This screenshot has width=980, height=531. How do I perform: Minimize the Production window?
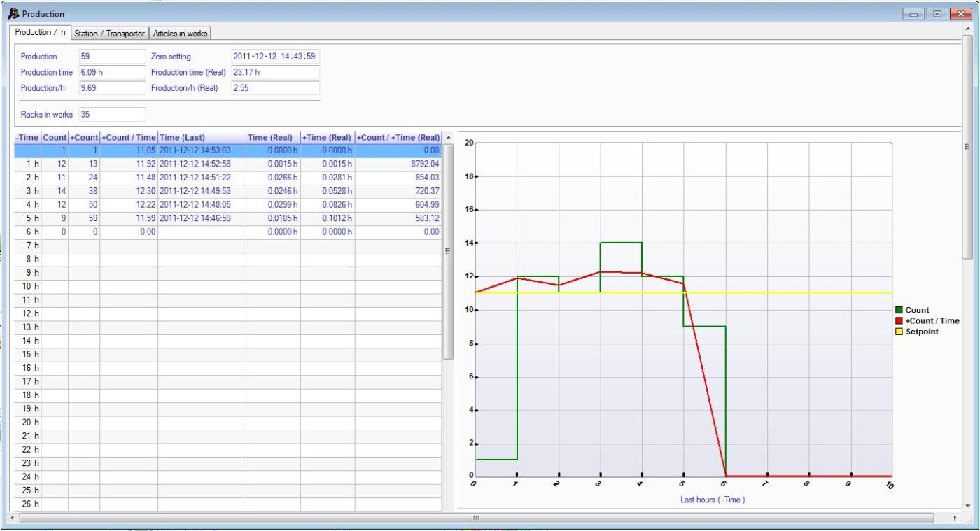click(x=913, y=14)
